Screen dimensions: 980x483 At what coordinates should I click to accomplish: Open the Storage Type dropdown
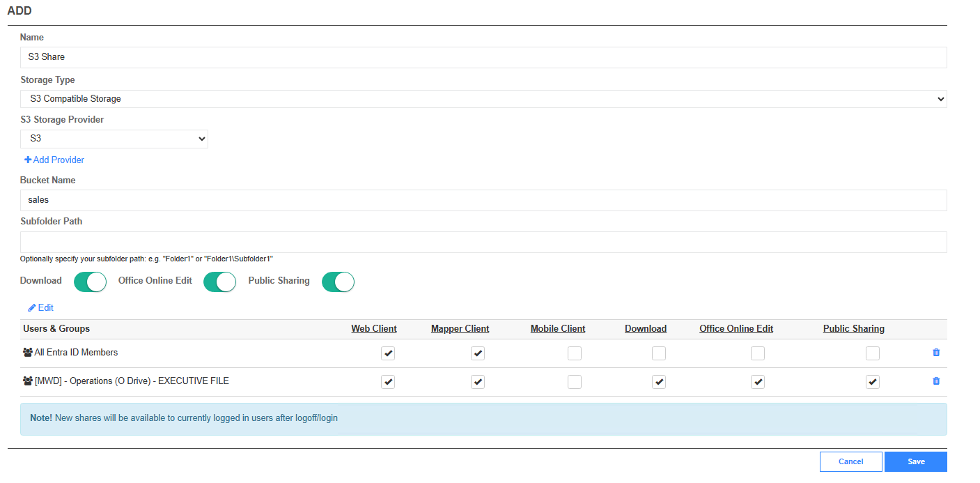click(x=483, y=99)
